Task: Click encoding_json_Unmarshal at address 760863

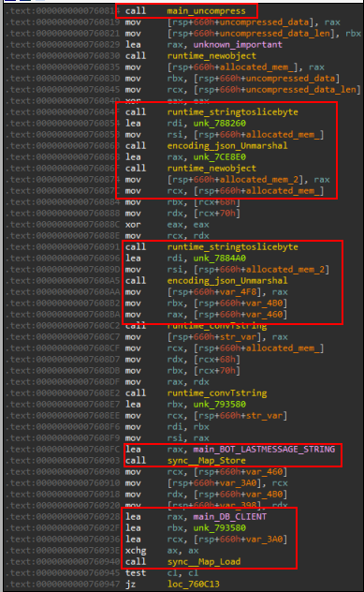Action: click(x=227, y=146)
